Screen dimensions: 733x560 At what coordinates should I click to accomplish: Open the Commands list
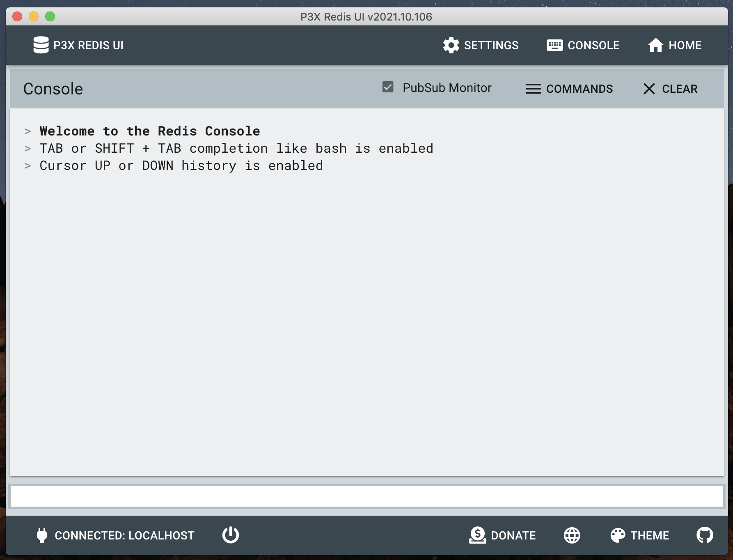click(x=579, y=89)
